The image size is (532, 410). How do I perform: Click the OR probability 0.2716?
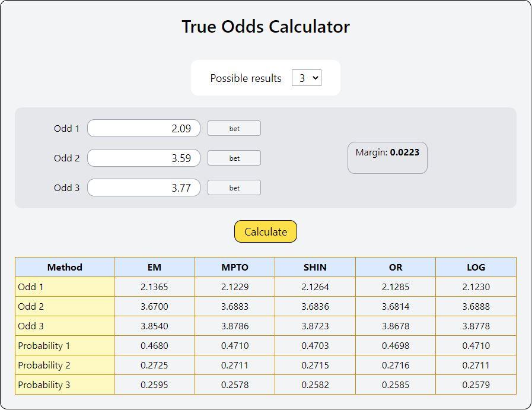(x=396, y=365)
